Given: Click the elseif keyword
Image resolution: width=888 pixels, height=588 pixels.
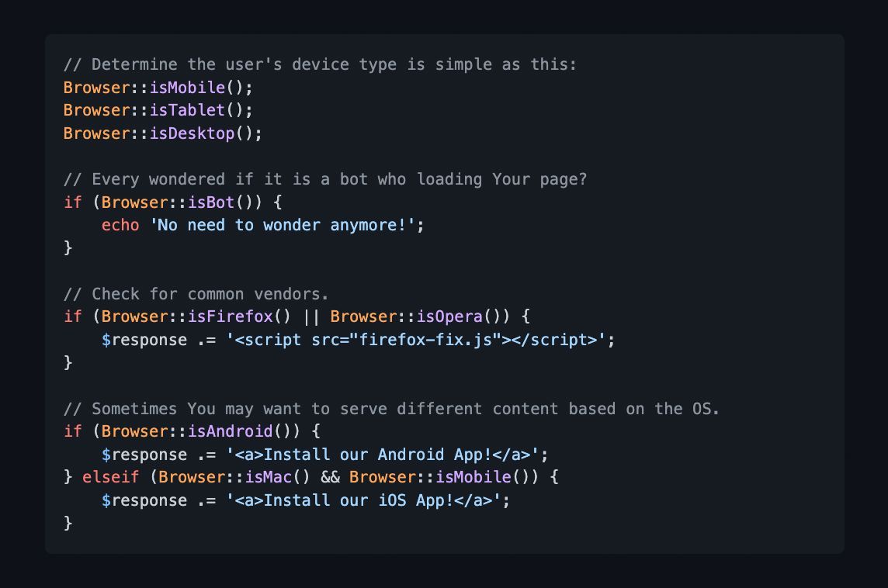Looking at the screenshot, I should tap(110, 477).
